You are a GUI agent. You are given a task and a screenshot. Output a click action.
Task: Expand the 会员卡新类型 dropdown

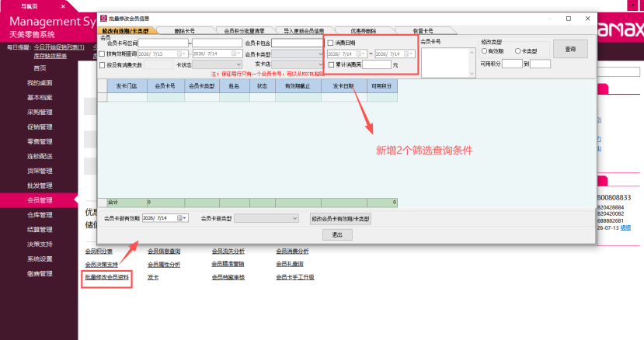[266, 218]
